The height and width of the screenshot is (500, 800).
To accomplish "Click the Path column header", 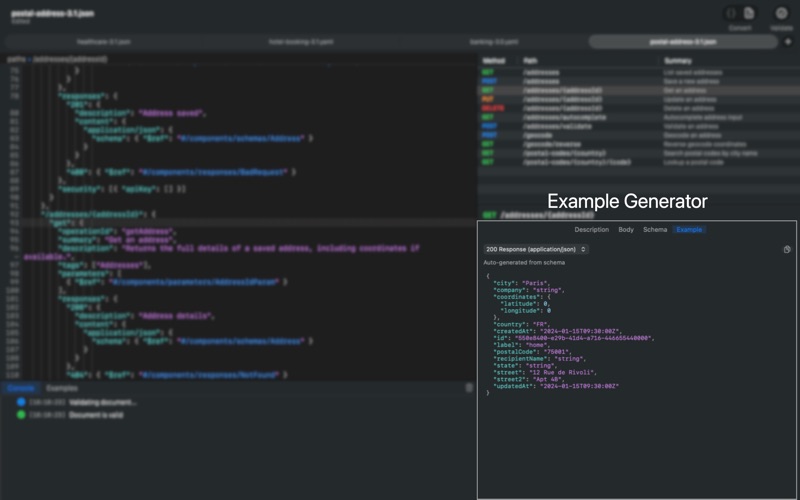I will click(530, 61).
